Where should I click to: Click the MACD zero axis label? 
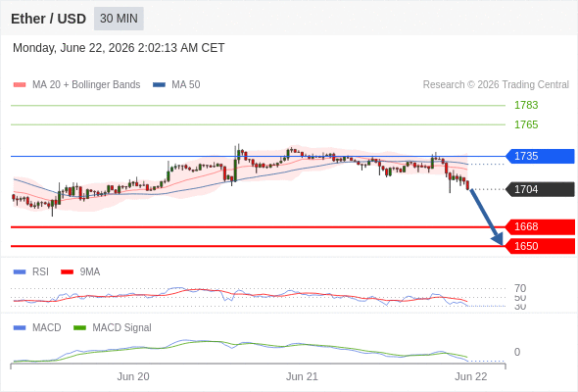point(517,352)
